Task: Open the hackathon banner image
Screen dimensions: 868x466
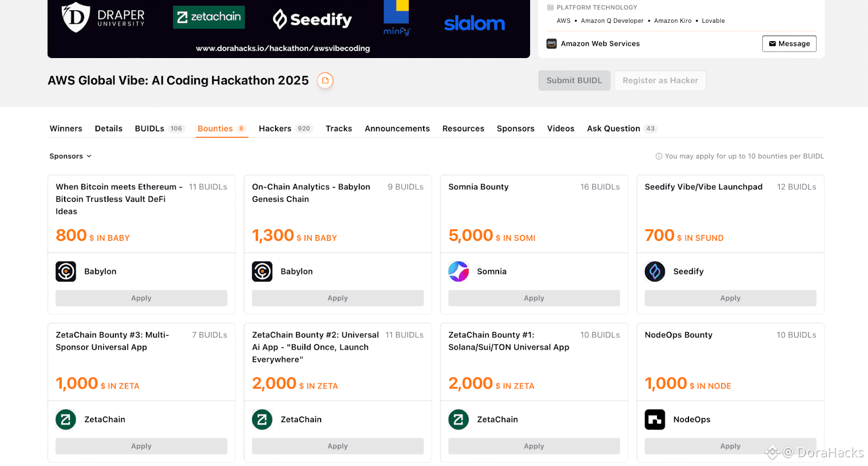Action: 289,27
